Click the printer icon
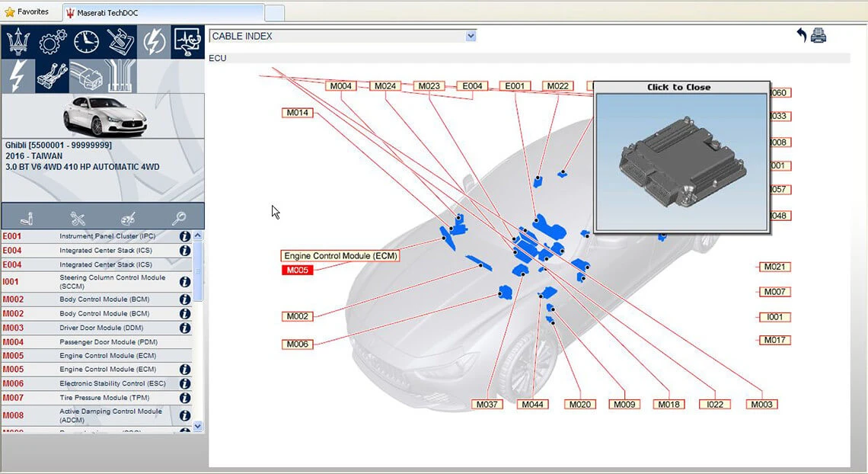 [x=819, y=36]
